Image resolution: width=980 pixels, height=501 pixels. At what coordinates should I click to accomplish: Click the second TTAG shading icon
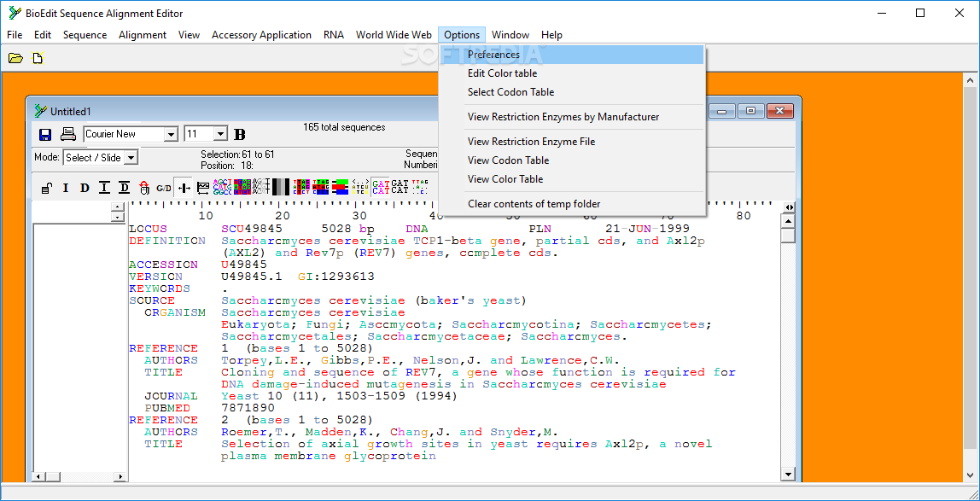click(321, 188)
